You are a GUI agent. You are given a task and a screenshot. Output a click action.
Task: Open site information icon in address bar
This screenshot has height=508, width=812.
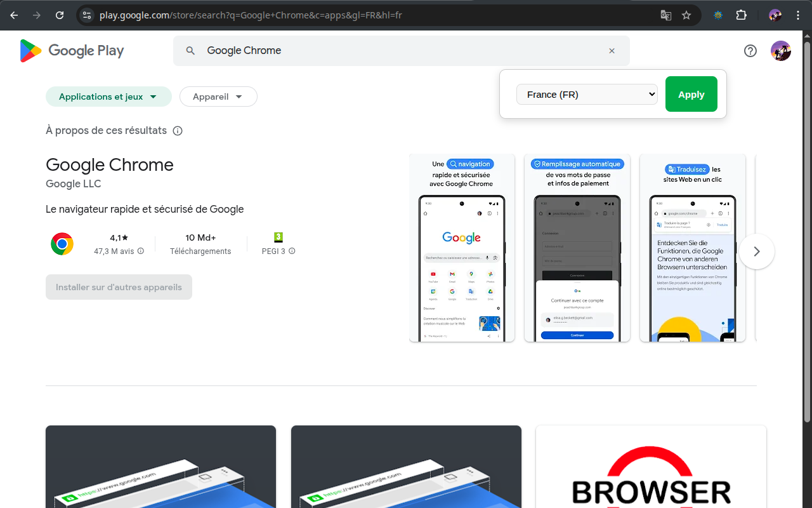88,15
